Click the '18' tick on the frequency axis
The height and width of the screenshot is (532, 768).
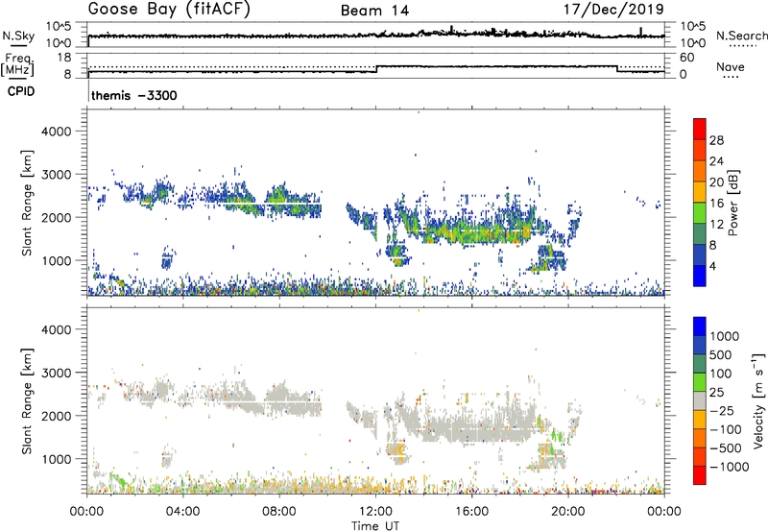pos(64,58)
